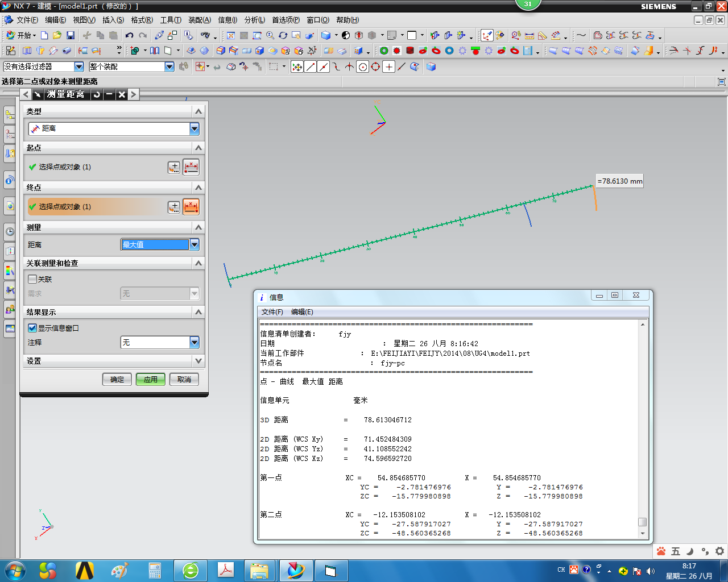Click the red cylinder feature icon
The image size is (728, 582).
click(410, 51)
